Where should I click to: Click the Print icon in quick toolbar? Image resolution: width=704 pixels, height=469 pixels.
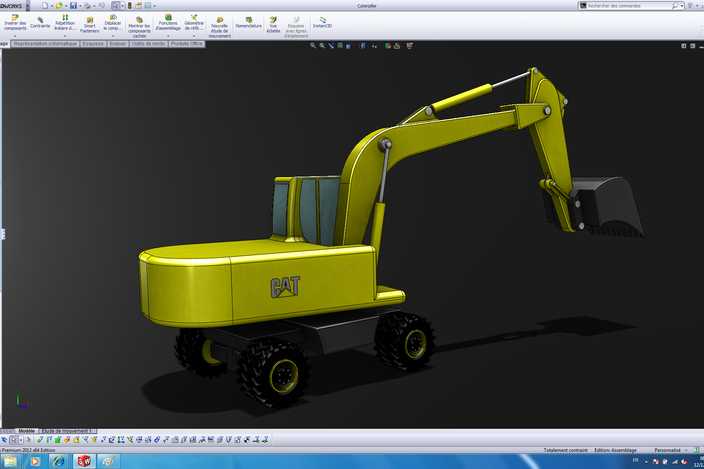(x=88, y=5)
